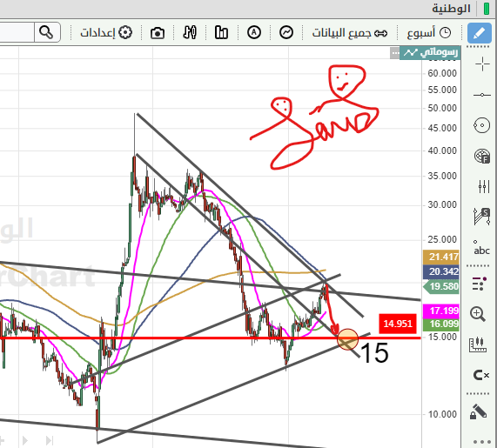The height and width of the screenshot is (448, 497).
Task: Select the crosshair cursor tool
Action: (x=482, y=64)
